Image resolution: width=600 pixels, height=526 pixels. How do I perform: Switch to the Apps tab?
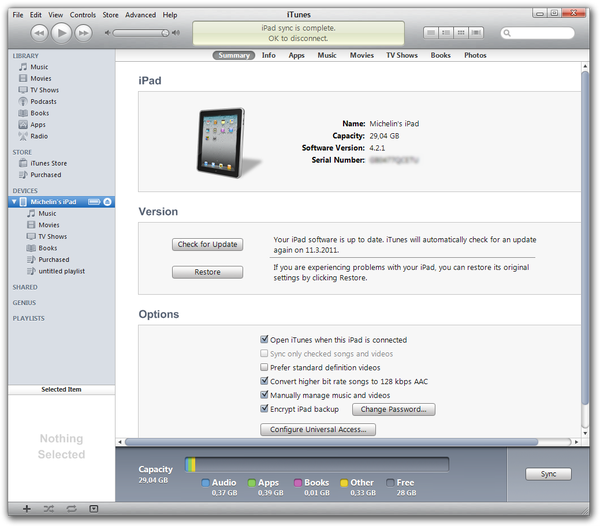click(x=297, y=55)
